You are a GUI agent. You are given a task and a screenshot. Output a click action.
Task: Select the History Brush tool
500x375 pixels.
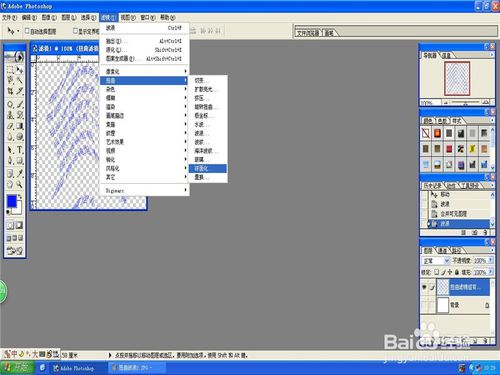pyautogui.click(x=20, y=115)
